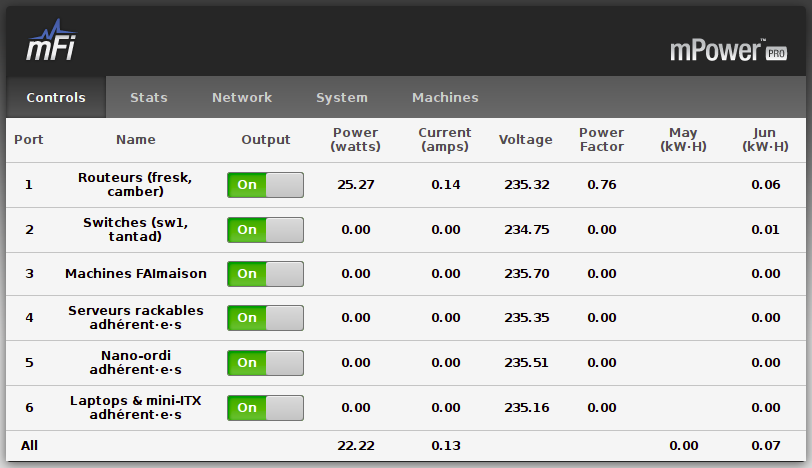Edit the Machines FAImaison port name
This screenshot has width=812, height=468.
click(136, 274)
